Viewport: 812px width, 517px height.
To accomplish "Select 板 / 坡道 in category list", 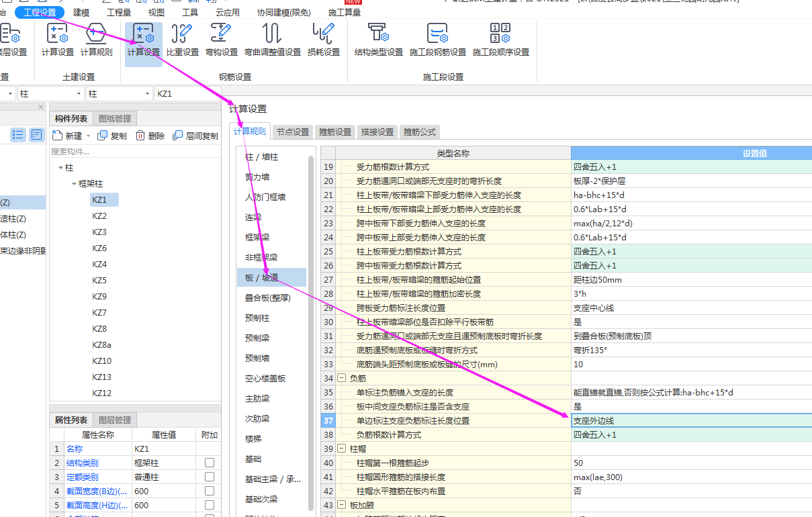I will click(272, 277).
